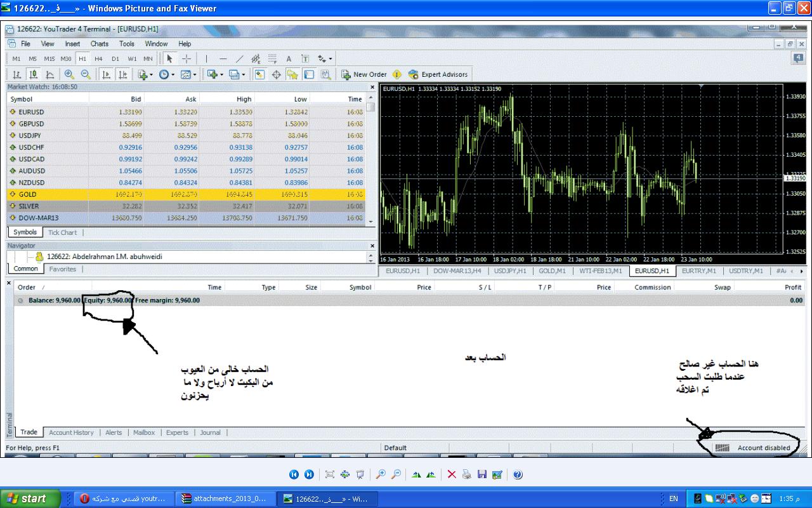Go to next image in Picture Viewer
This screenshot has height=508, width=812.
[x=309, y=474]
